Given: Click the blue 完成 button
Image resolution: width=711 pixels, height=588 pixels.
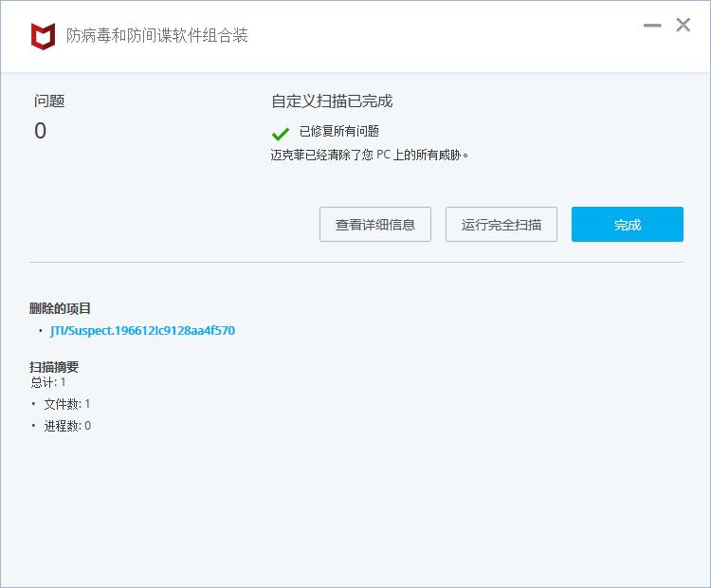Looking at the screenshot, I should (x=628, y=224).
